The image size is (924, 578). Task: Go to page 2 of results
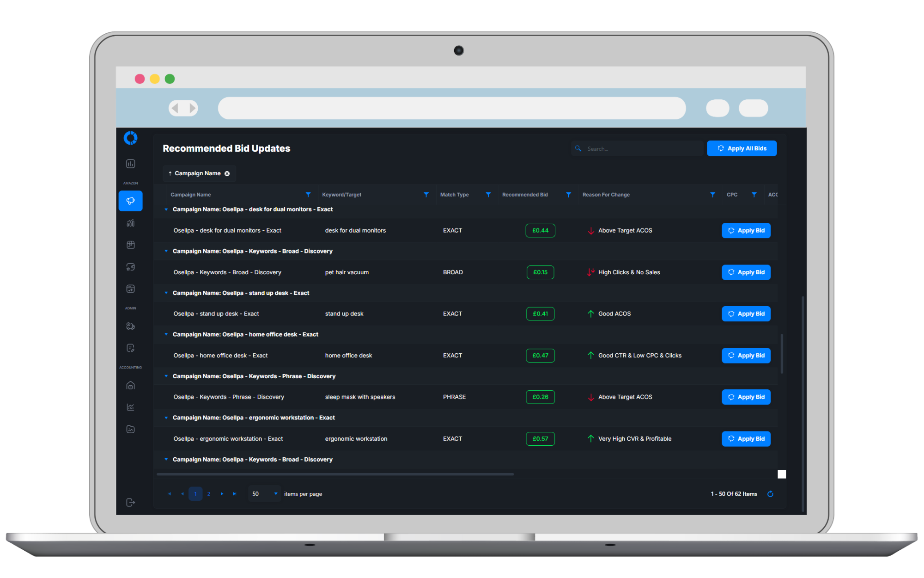209,494
